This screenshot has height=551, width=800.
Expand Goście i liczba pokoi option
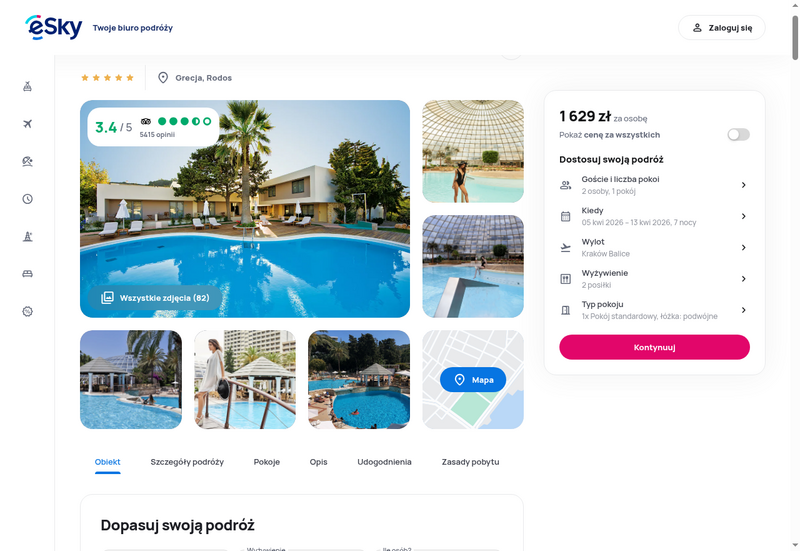pos(654,185)
